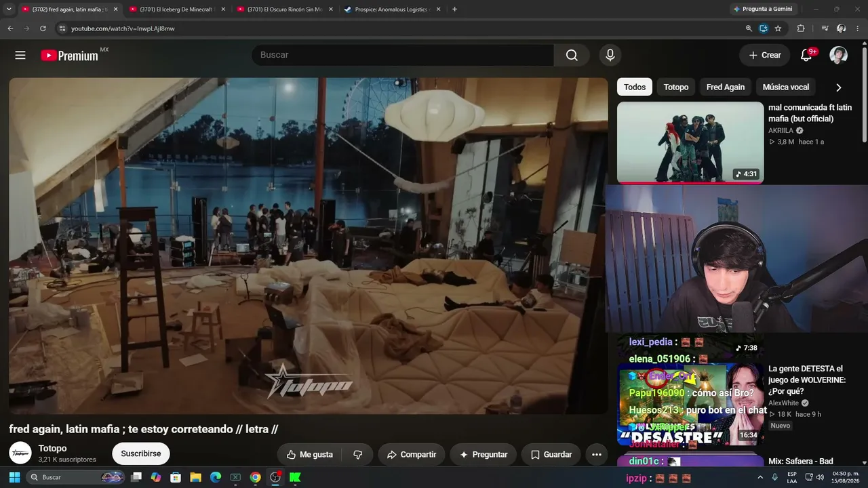
Task: Select the Fred Again filter chip
Action: coord(726,87)
